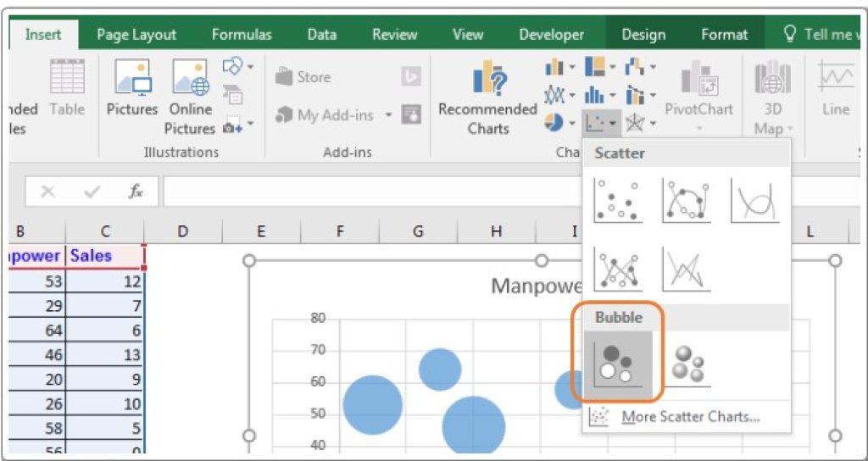Choose Scatter with Smooth Lines
Screen dimensions: 868x461
click(755, 200)
